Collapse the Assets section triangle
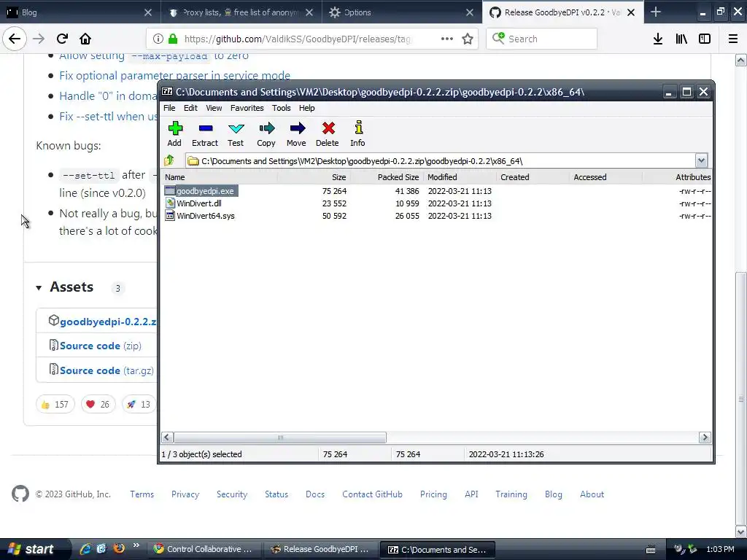 tap(39, 287)
